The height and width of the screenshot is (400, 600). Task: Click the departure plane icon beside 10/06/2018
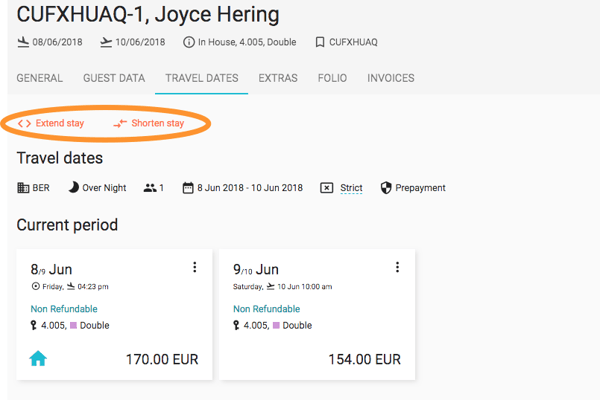click(106, 42)
